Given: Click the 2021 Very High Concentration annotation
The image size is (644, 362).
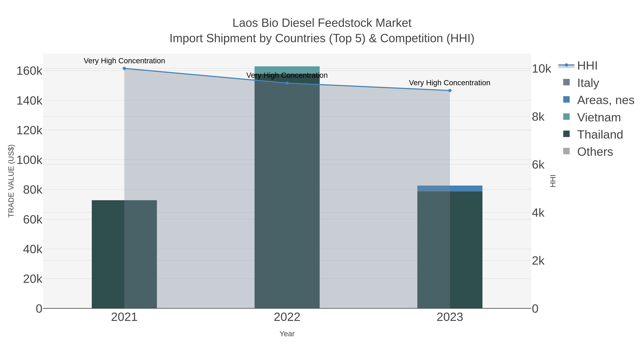Looking at the screenshot, I should click(124, 61).
